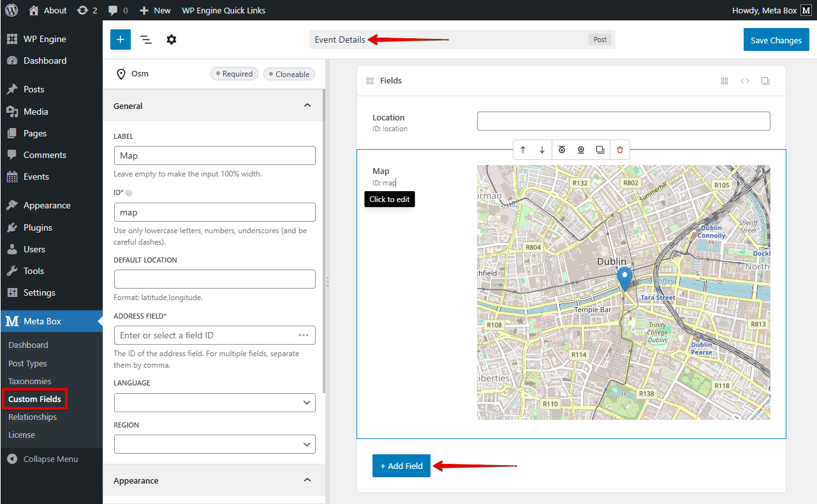Open the Region dropdown

pos(214,444)
